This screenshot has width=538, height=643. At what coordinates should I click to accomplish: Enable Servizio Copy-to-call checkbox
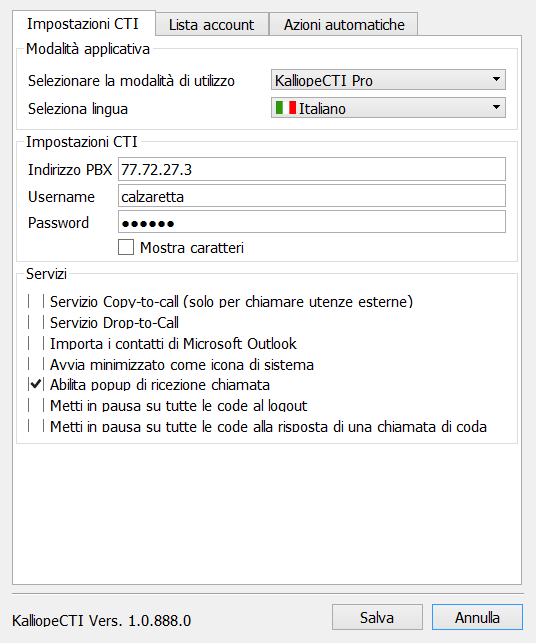tap(36, 301)
